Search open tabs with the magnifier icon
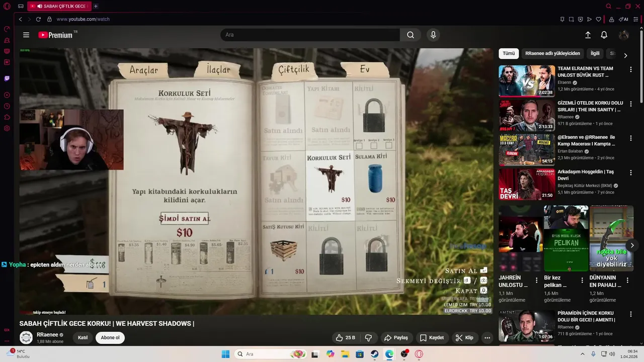 point(608,6)
